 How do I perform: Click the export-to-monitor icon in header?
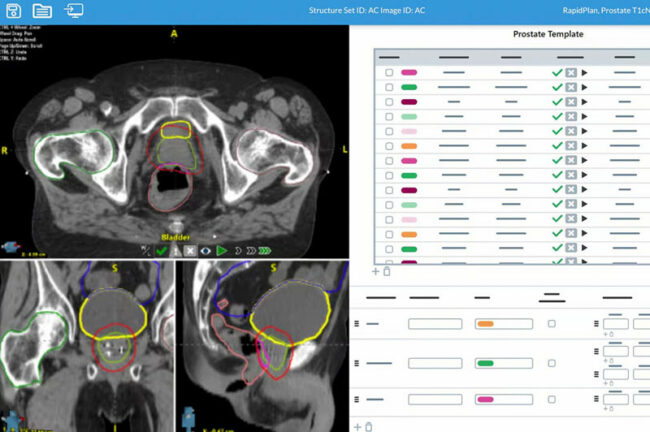pos(74,10)
